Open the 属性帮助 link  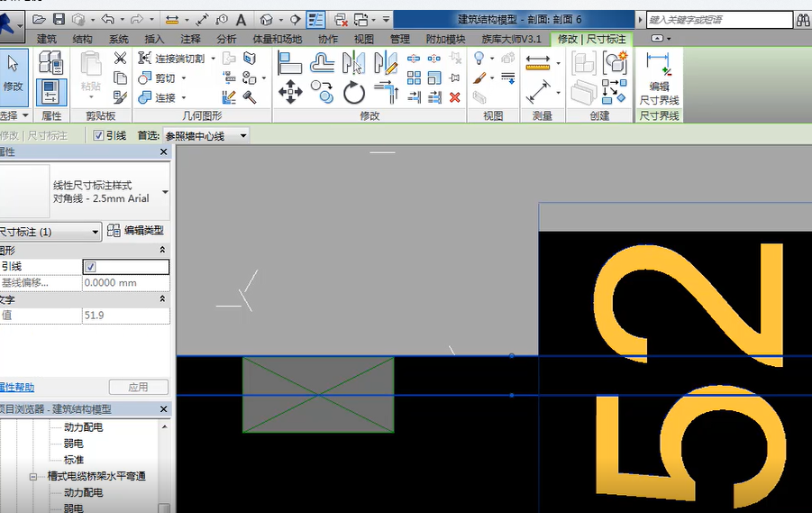point(17,387)
